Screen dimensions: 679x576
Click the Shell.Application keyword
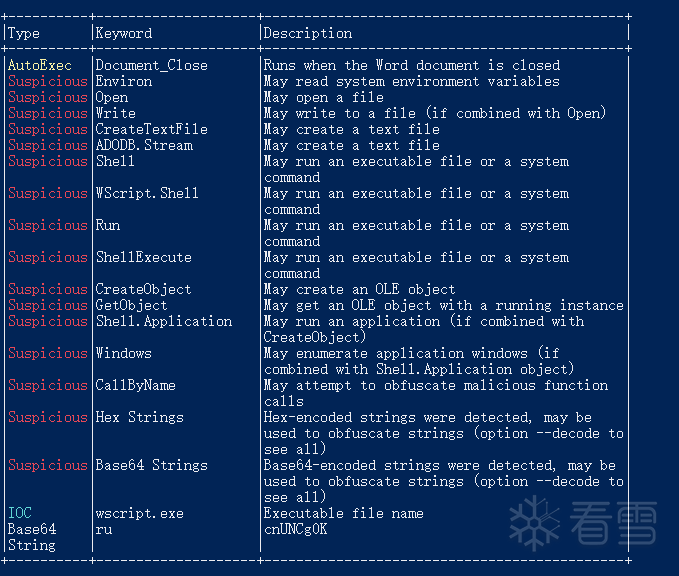tap(163, 321)
